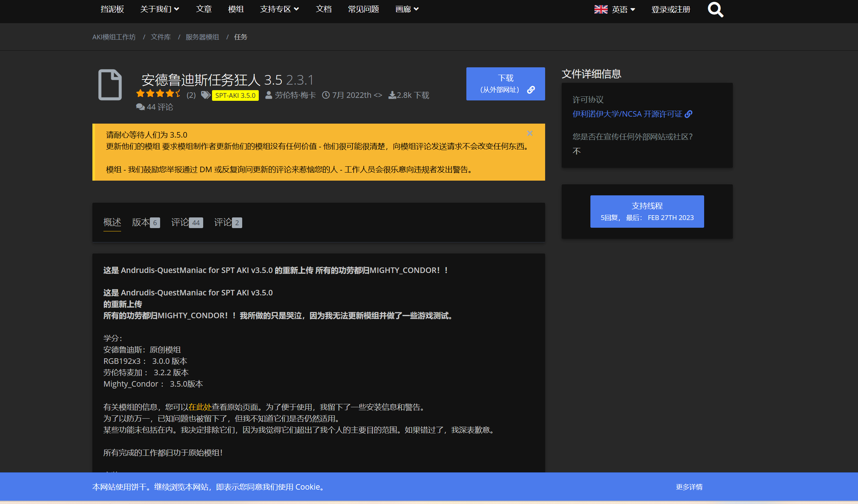
Task: Select the SPT-AKI 3.5.0 tag
Action: [x=235, y=95]
